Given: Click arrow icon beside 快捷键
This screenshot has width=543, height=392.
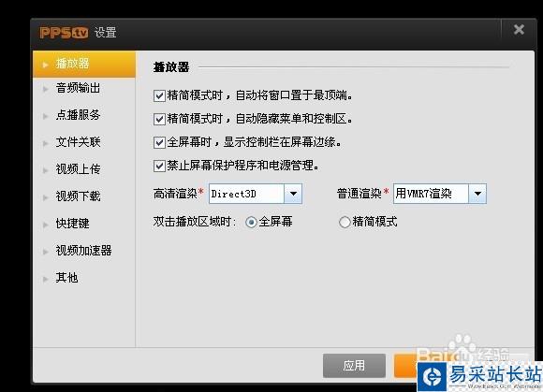Looking at the screenshot, I should (x=45, y=225).
